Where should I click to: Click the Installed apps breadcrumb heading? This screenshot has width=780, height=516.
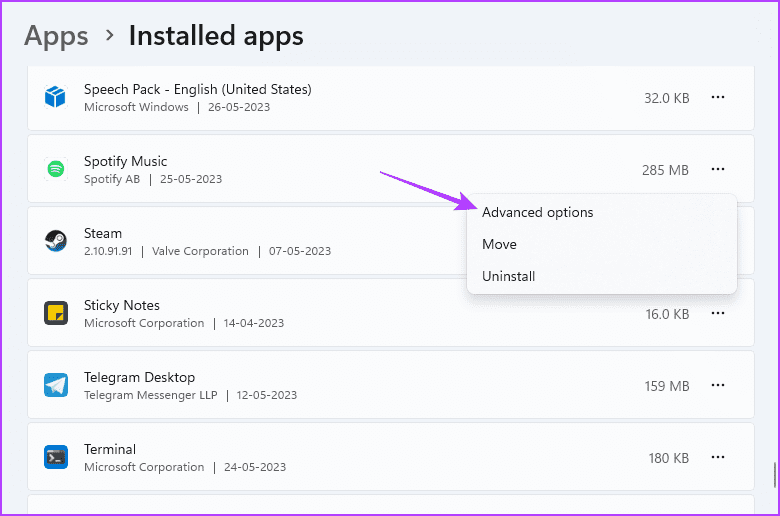(x=216, y=36)
